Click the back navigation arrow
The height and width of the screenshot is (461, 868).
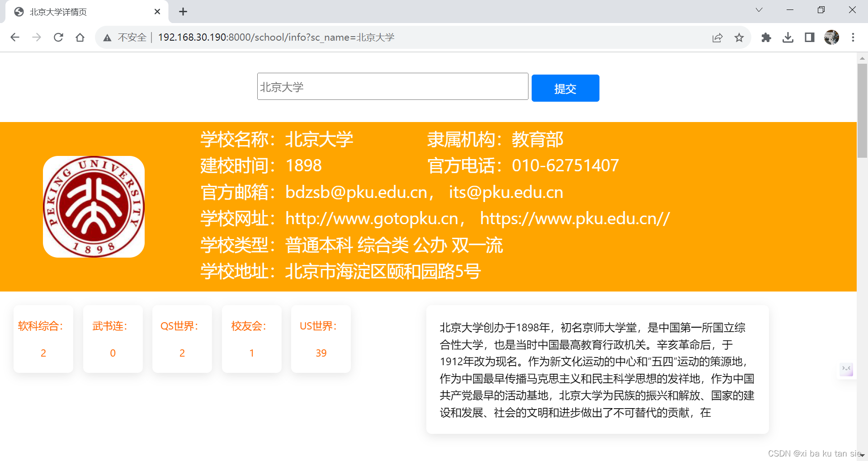pyautogui.click(x=15, y=38)
